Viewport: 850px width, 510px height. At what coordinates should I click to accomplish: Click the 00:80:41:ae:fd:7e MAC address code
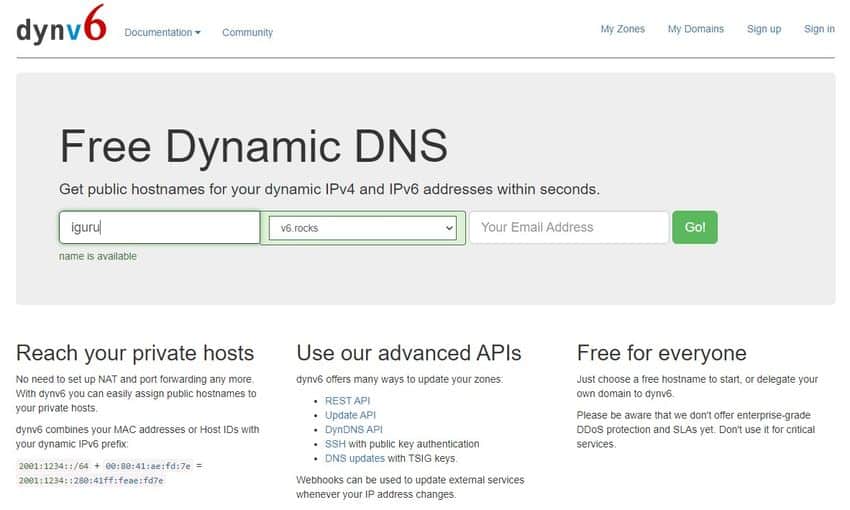point(148,466)
